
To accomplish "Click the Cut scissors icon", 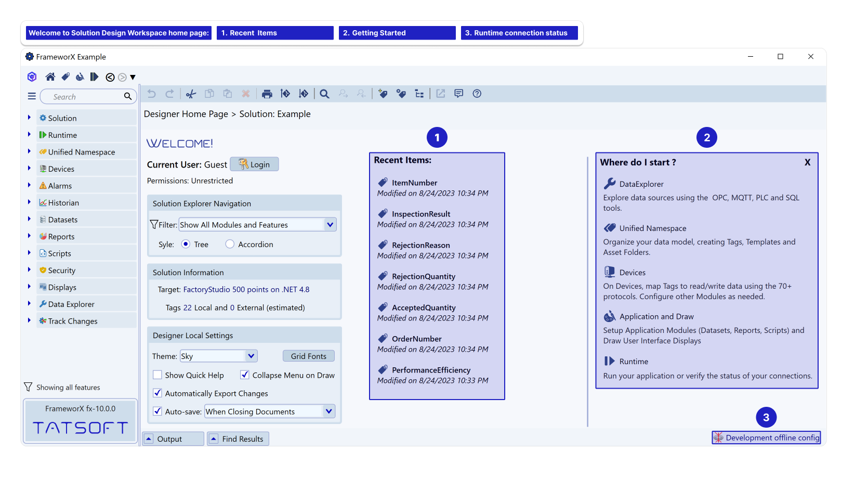I will pos(191,94).
